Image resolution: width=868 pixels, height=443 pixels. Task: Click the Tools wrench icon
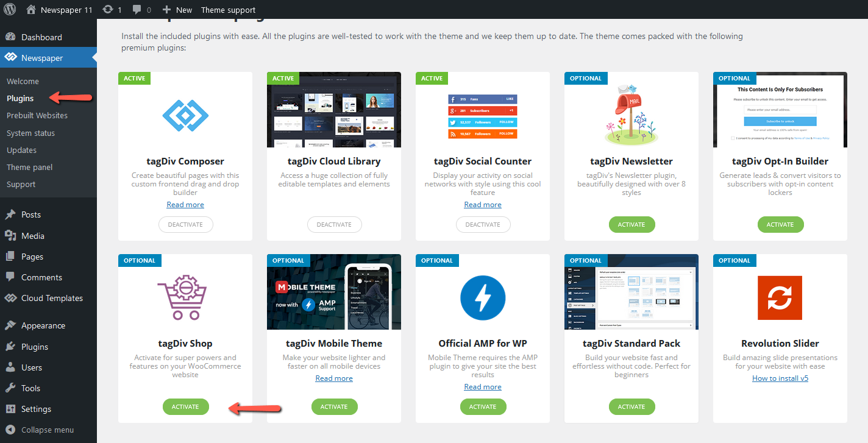click(10, 388)
